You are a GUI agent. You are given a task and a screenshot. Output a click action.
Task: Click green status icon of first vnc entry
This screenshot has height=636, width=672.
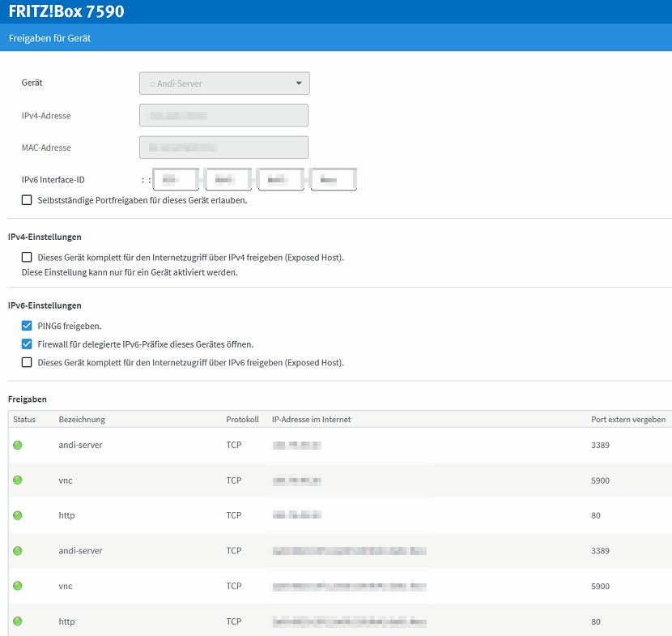click(18, 480)
